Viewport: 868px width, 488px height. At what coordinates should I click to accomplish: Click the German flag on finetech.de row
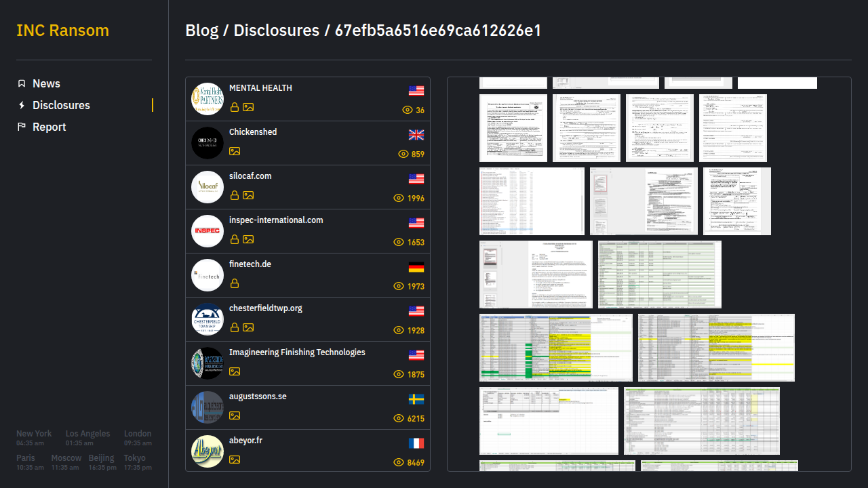tap(416, 267)
